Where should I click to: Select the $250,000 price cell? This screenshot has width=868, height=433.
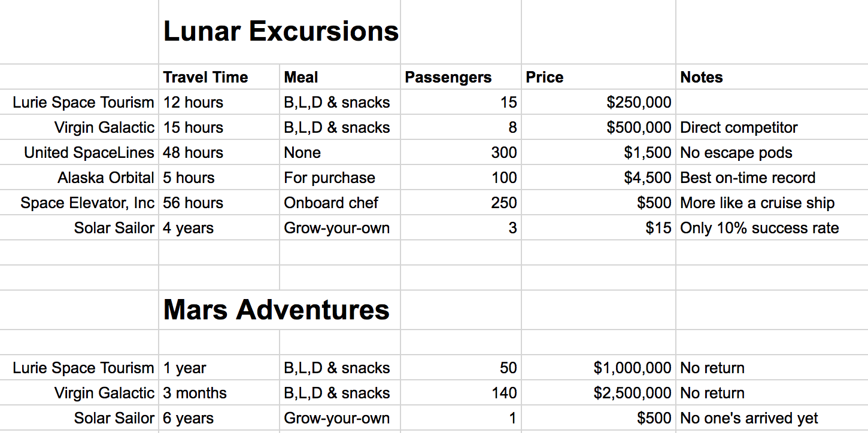pyautogui.click(x=599, y=102)
